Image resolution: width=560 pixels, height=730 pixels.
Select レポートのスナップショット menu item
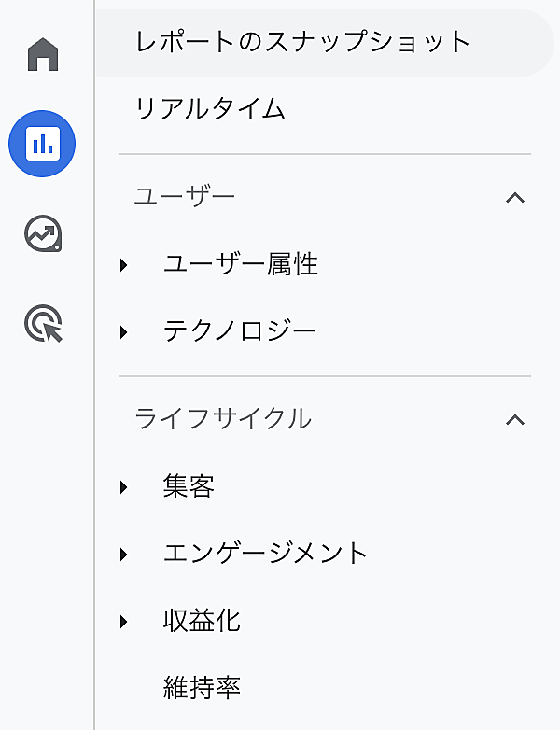pyautogui.click(x=303, y=42)
